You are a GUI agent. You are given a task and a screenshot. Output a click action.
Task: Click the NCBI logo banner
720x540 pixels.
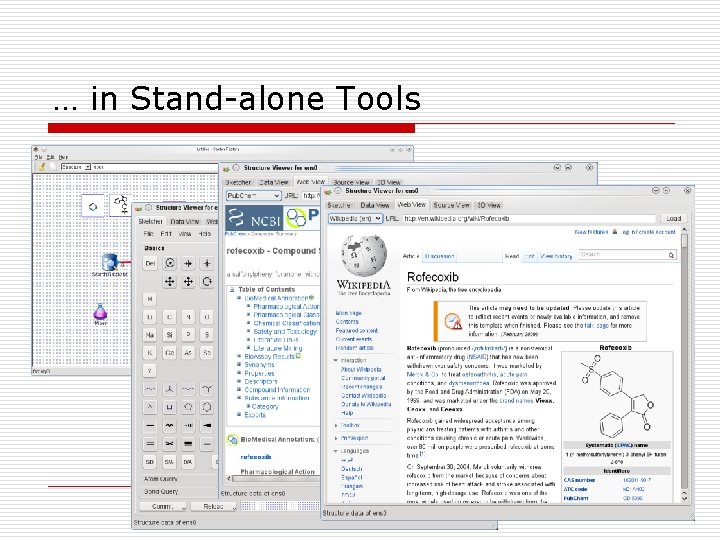coord(254,219)
